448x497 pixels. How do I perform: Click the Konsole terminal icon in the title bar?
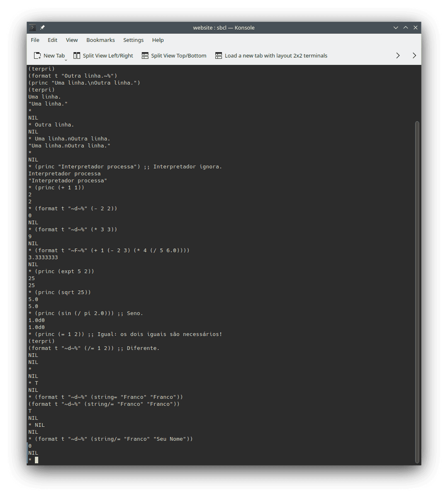[32, 27]
